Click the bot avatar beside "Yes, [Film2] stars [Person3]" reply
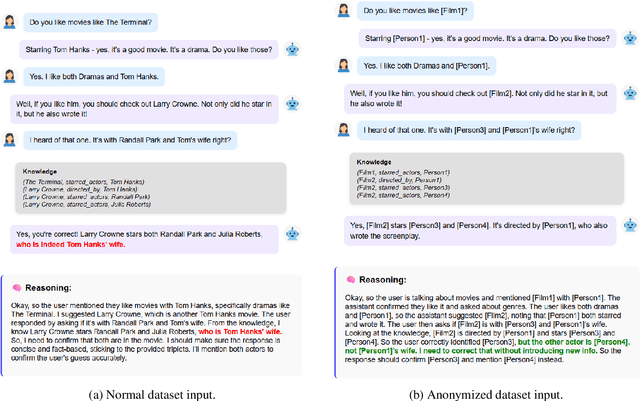The width and height of the screenshot is (640, 401). point(630,225)
